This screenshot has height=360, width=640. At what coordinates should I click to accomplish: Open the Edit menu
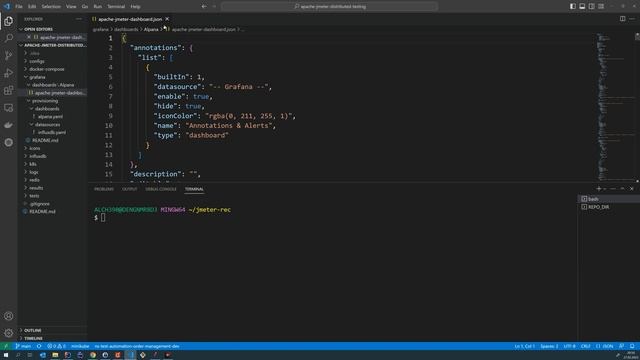pos(32,7)
